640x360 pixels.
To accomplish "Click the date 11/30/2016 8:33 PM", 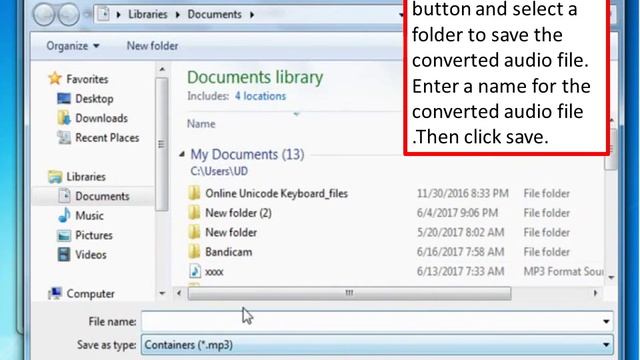I will coord(463,193).
